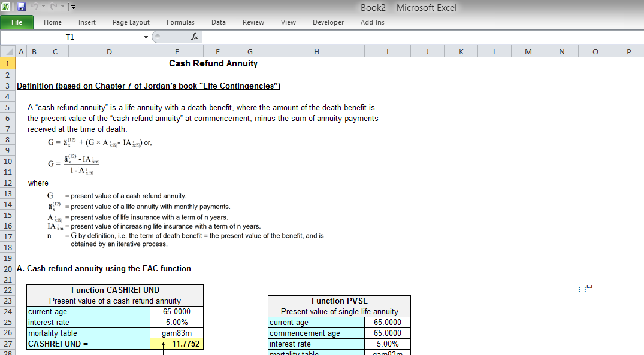Select column N header
This screenshot has width=644, height=355.
tap(562, 51)
